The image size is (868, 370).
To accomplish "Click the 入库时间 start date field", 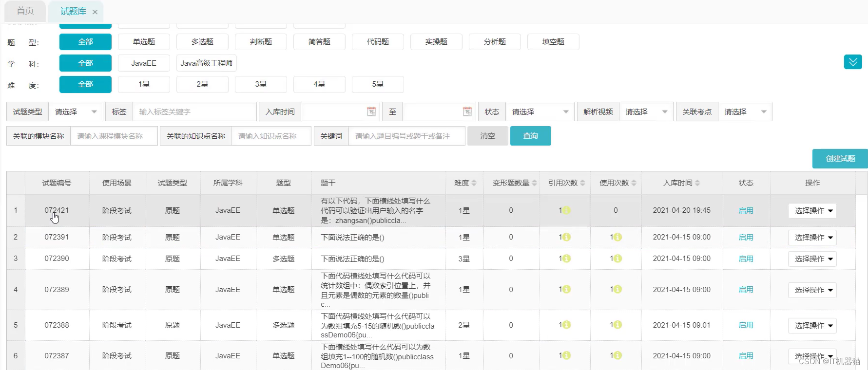I will [340, 111].
